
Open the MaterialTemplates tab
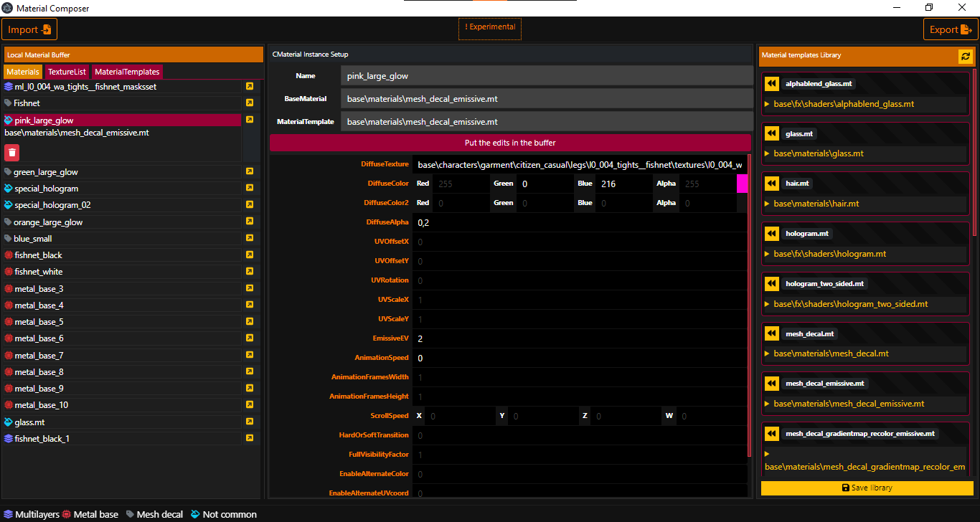tap(126, 72)
